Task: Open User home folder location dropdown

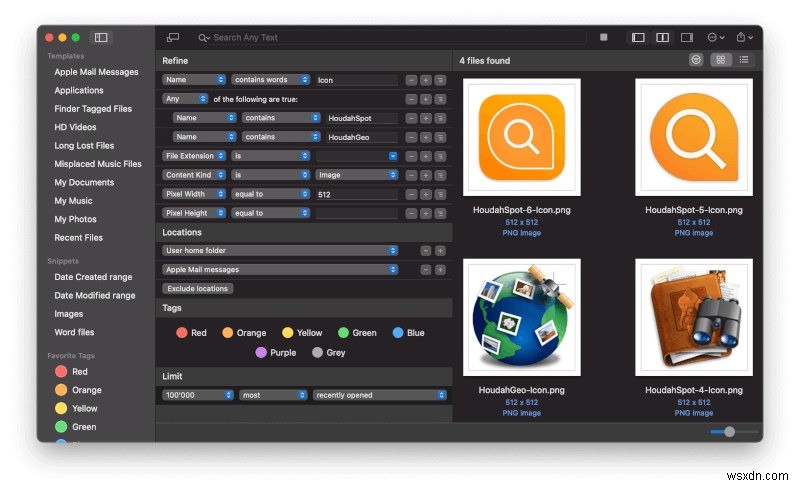Action: pos(280,250)
